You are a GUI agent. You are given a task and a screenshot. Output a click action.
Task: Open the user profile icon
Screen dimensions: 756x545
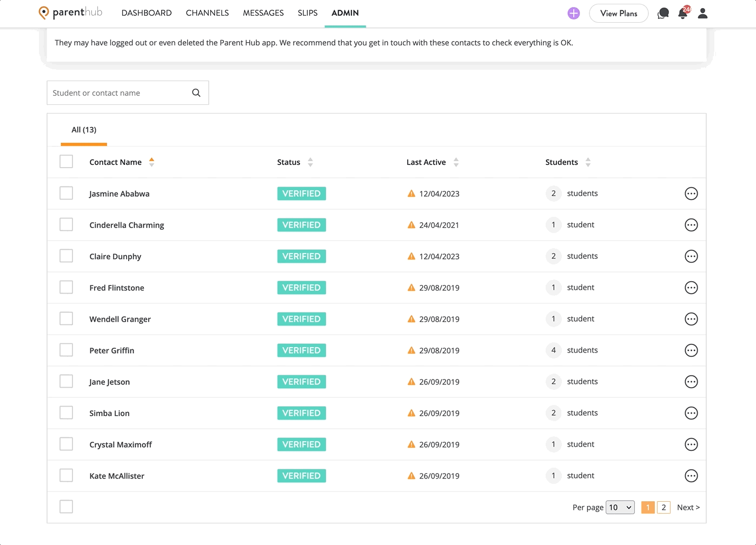702,13
